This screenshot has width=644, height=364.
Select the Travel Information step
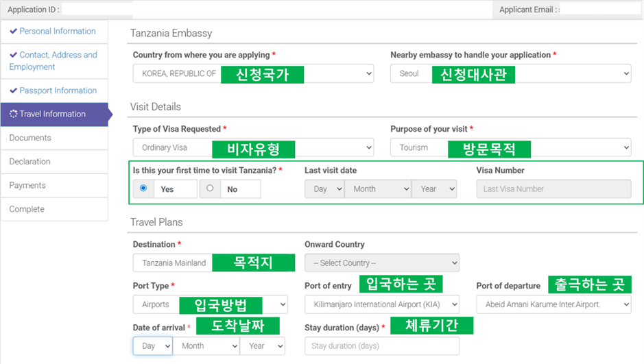click(54, 114)
